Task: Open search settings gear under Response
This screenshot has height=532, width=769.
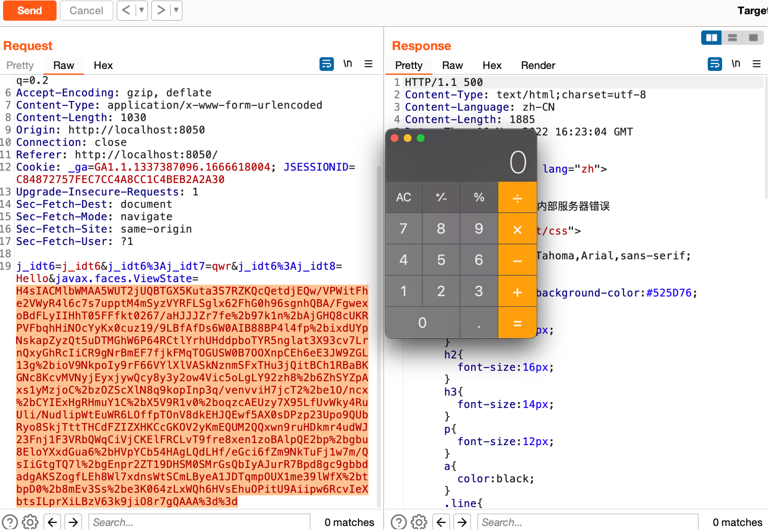Action: pos(419,522)
